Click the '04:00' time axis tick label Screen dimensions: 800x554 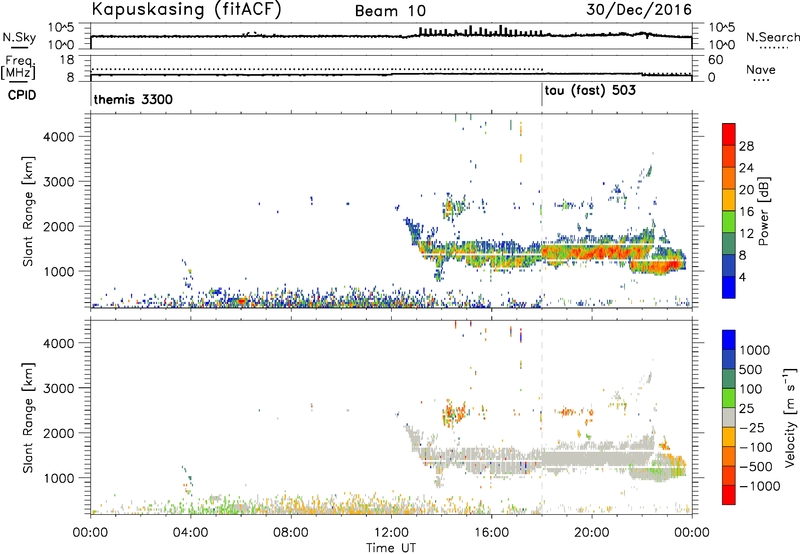190,533
